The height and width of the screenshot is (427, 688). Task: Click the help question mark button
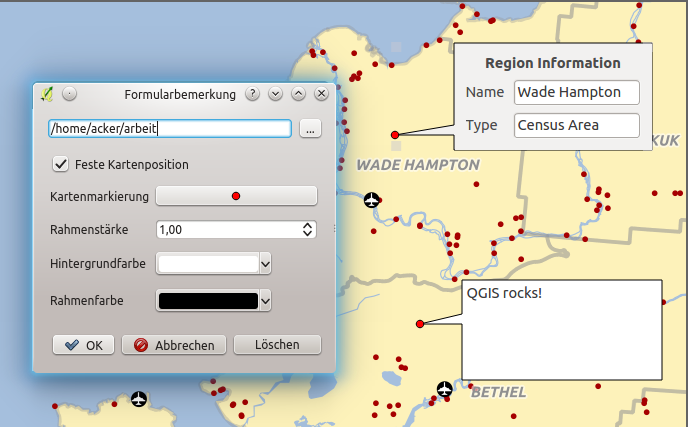click(254, 94)
